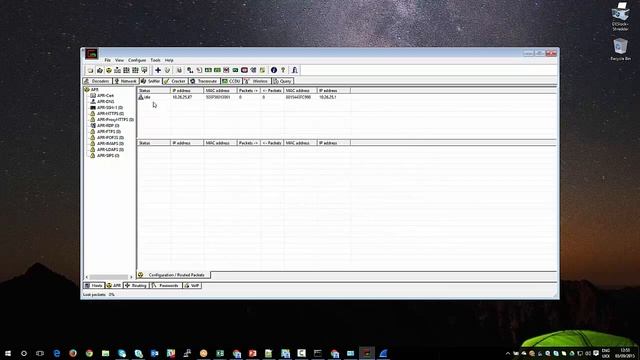Viewport: 640px width, 360px height.
Task: Launch Chrome from the taskbar
Action: coord(89,353)
